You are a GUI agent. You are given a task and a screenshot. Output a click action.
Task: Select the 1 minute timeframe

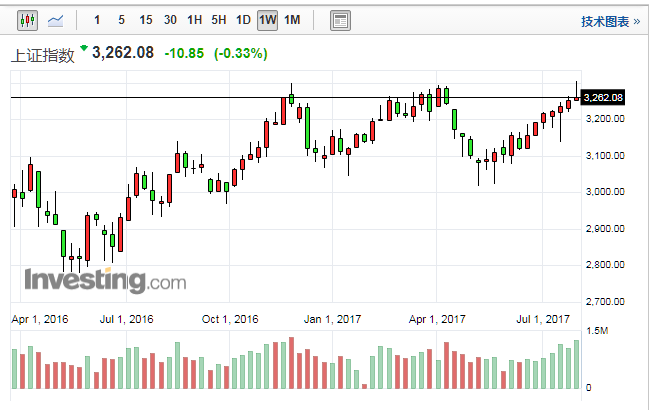tap(97, 20)
